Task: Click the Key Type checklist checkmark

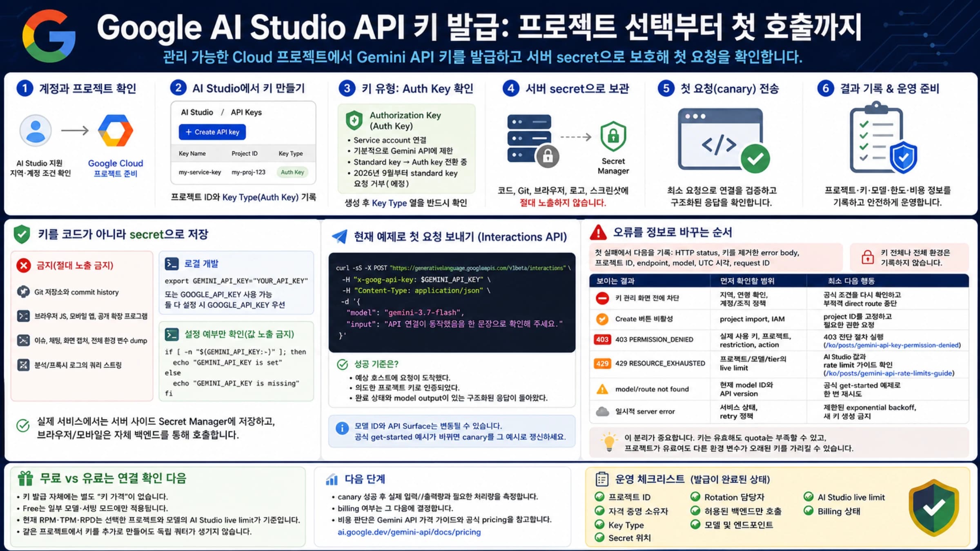Action: coord(599,524)
